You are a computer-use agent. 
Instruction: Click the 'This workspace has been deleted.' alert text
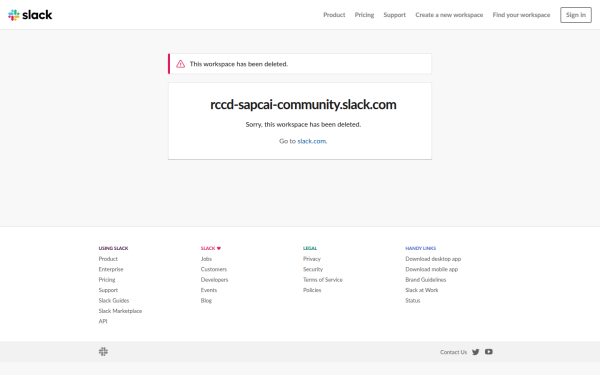pos(239,64)
